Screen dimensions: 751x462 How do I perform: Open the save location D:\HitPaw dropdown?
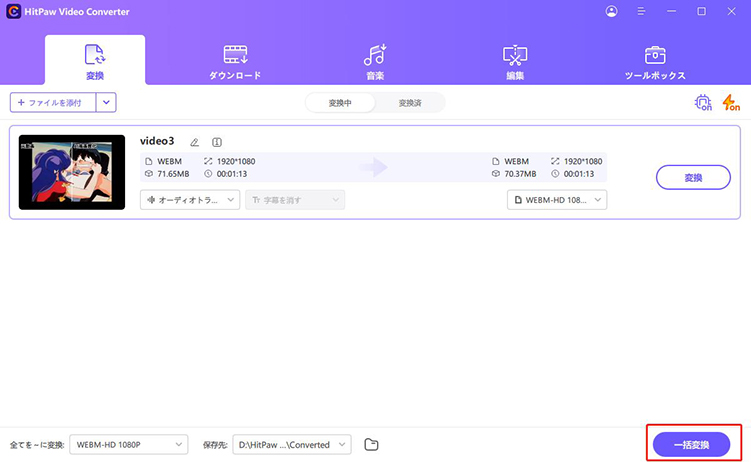click(x=292, y=445)
